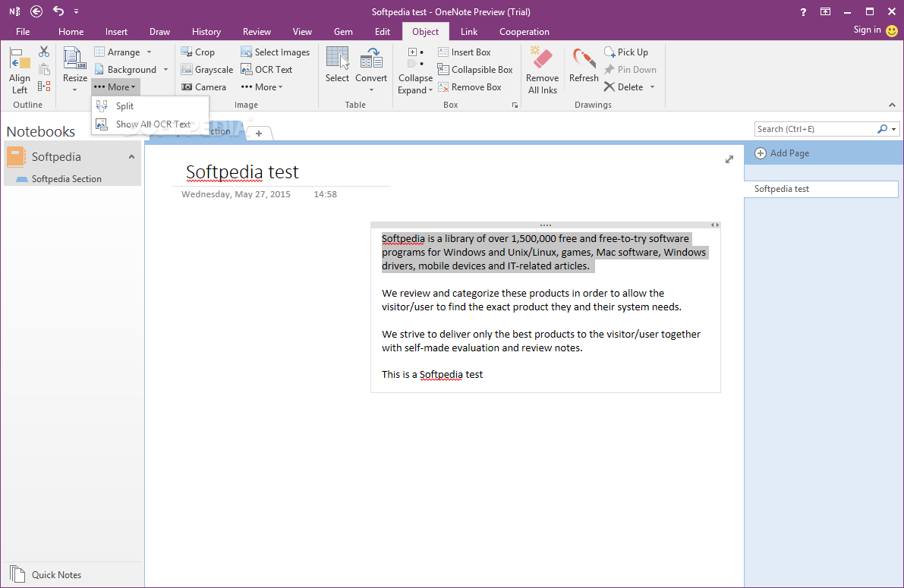Screen dimensions: 904x588
Task: Switch to the Insert tab
Action: pyautogui.click(x=116, y=32)
